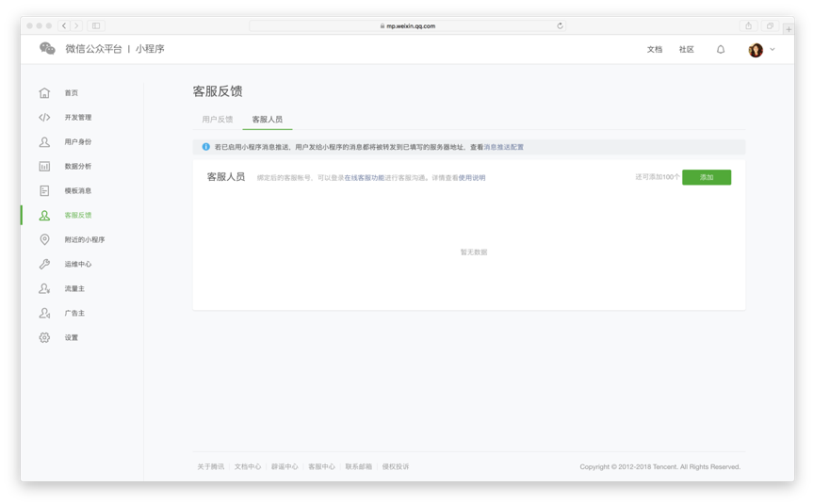The image size is (814, 504).
Task: Switch to the 客服人员 tab
Action: tap(268, 120)
